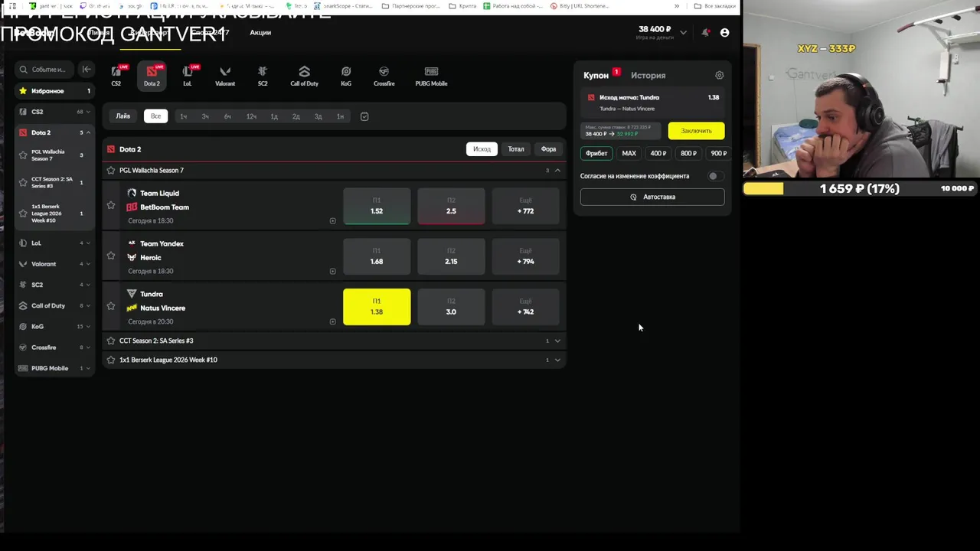Select the 1д time filter

click(274, 116)
